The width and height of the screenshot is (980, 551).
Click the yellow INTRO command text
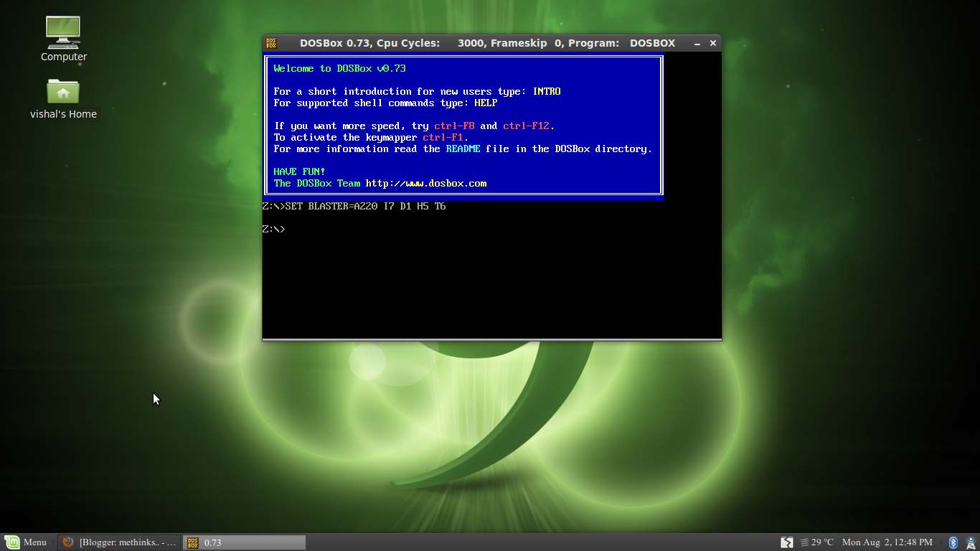(x=547, y=92)
